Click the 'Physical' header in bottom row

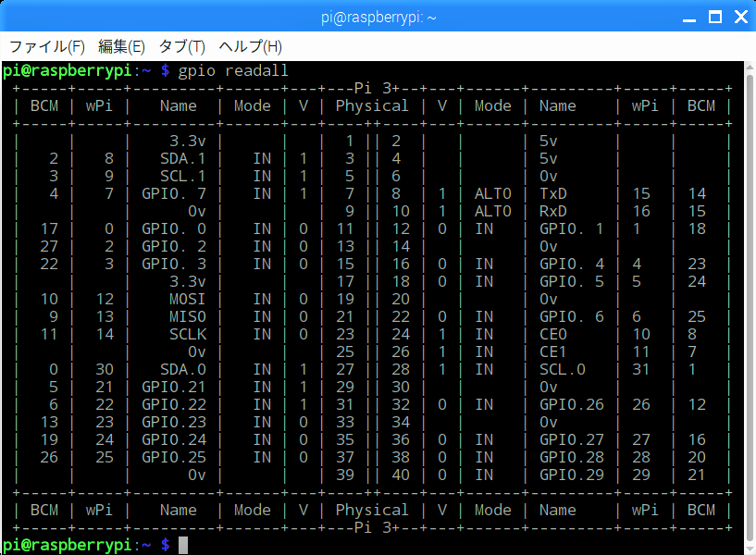tap(372, 511)
